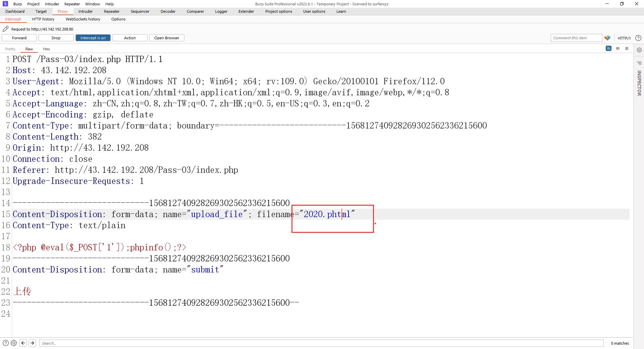Click Open Browser button

tap(167, 38)
